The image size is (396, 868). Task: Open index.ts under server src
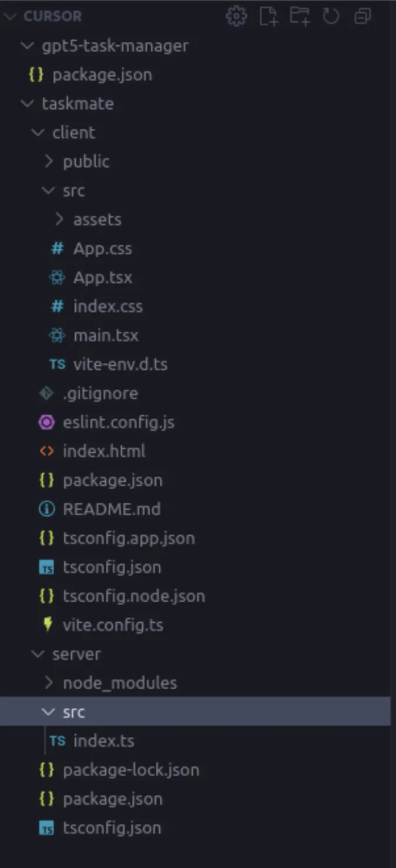(x=104, y=741)
